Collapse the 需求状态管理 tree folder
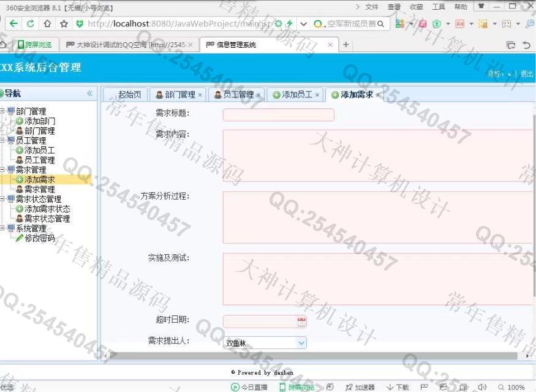 click(x=2, y=198)
